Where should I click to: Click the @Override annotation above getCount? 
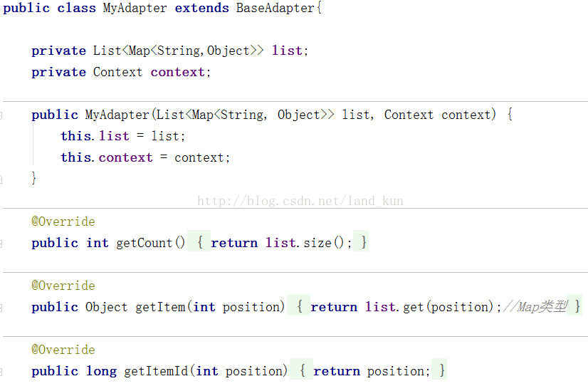pyautogui.click(x=63, y=221)
